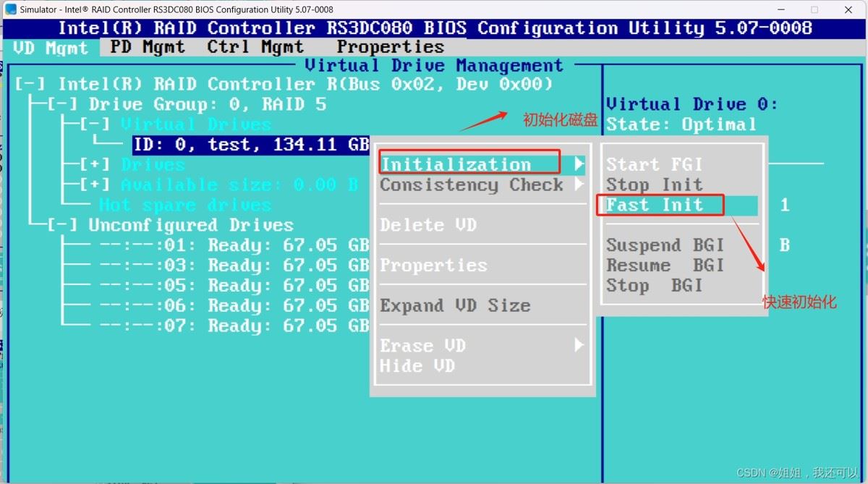Select Expand VD Size option
This screenshot has width=868, height=484.
[x=455, y=306]
